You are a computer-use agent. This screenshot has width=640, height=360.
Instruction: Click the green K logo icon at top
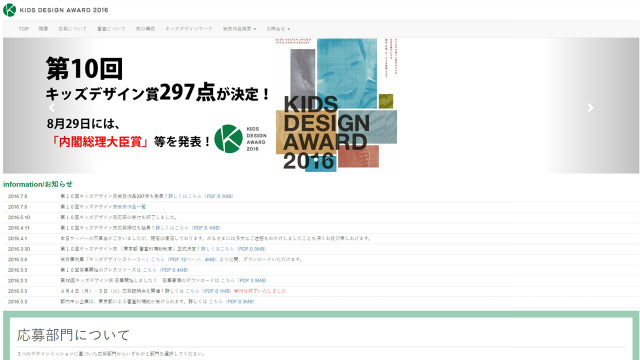pos(9,10)
